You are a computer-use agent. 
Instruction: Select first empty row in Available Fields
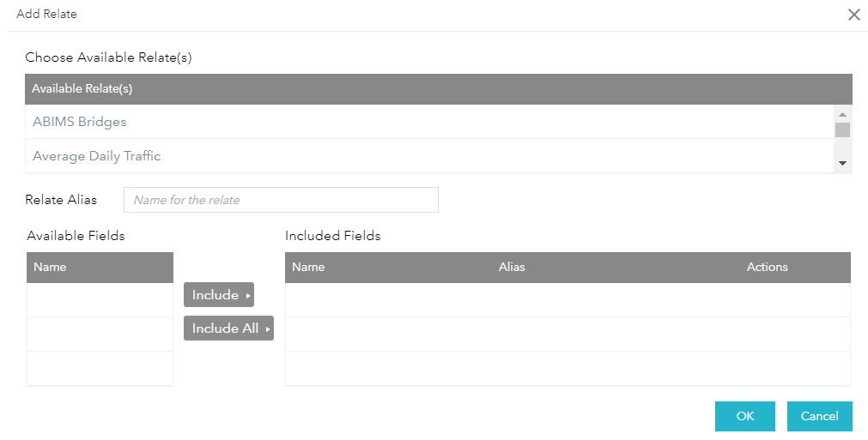(x=100, y=300)
